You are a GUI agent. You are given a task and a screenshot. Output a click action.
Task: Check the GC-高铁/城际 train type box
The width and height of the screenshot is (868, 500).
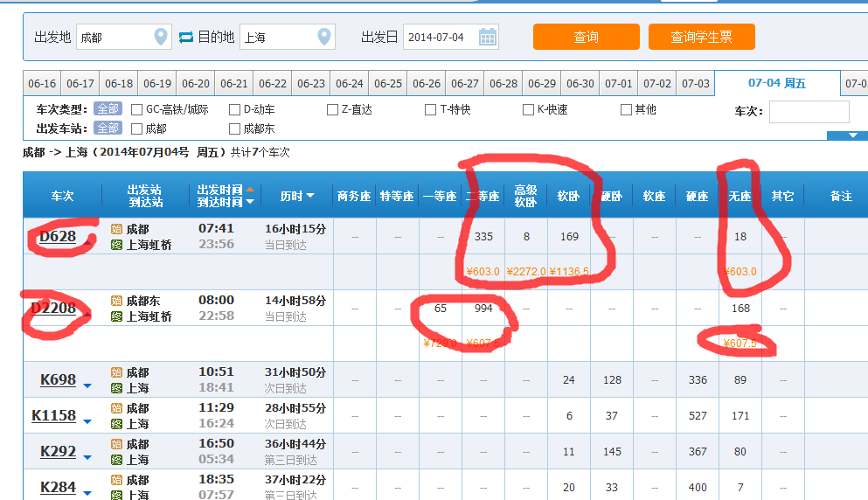[136, 109]
